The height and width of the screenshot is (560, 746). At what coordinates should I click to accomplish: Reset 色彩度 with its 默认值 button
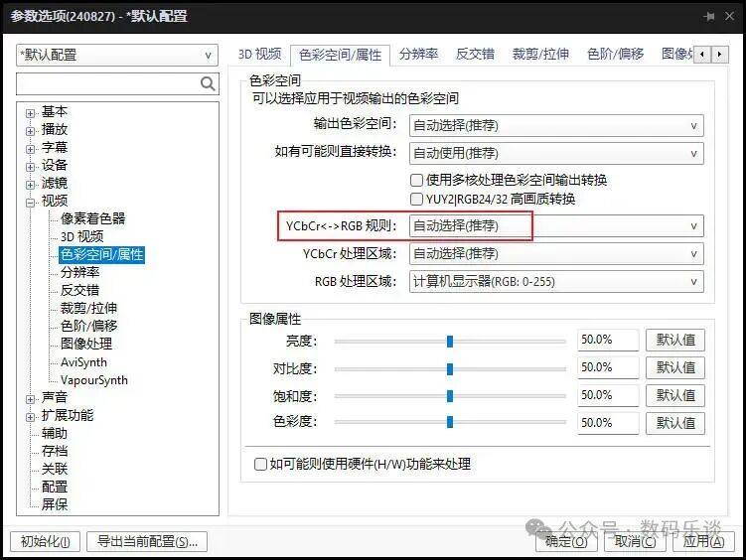[675, 423]
